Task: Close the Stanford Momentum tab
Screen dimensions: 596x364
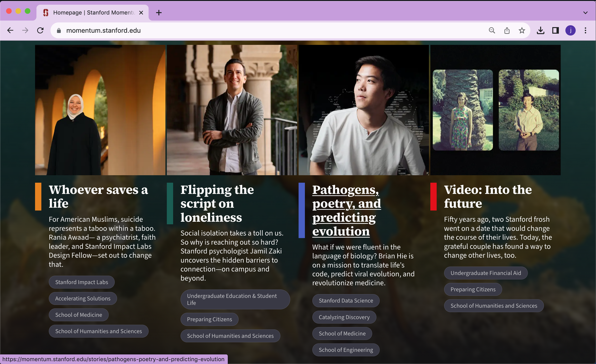Action: point(141,13)
